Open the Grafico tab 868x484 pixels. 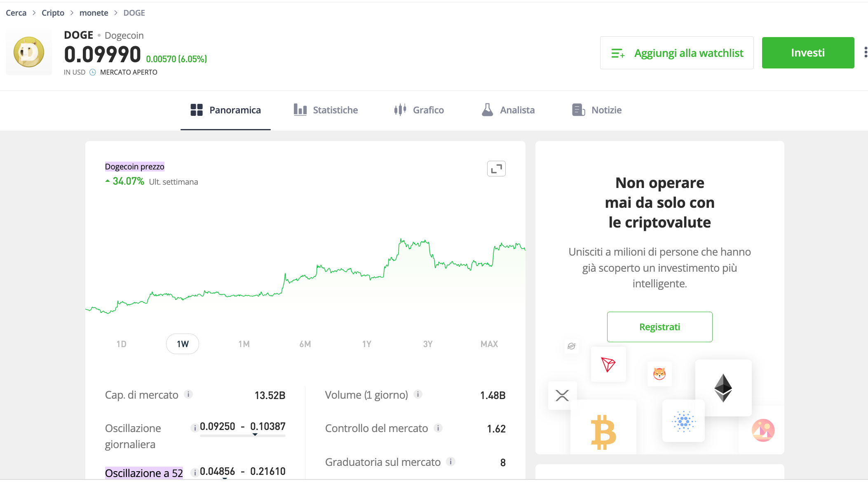[x=419, y=110]
